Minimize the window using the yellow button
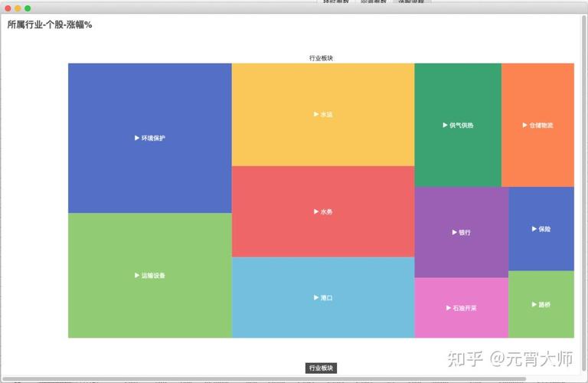588x383 pixels. [17, 8]
